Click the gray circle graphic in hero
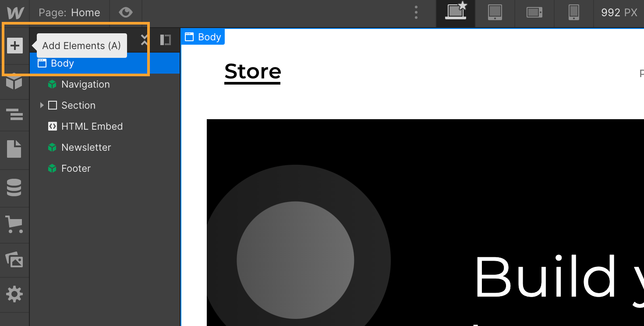The width and height of the screenshot is (644, 326). point(295,260)
